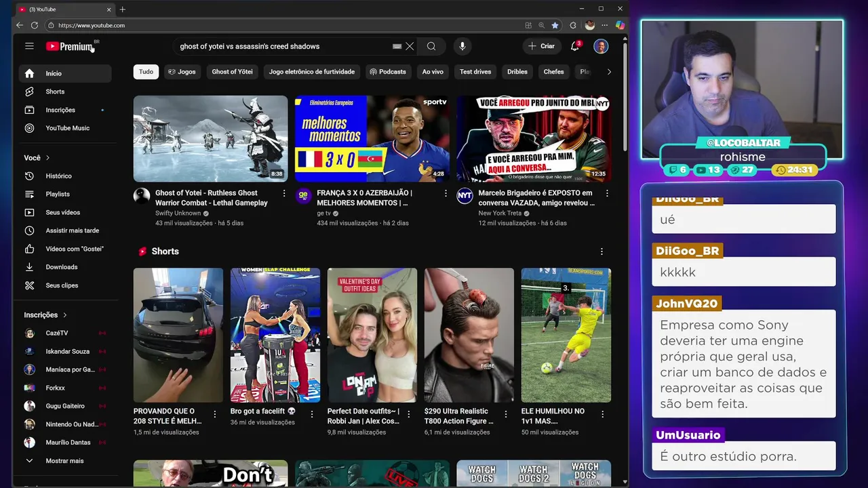Screen dimensions: 868x488
Task: Open Seus vídeos in the sidebar
Action: [65, 212]
